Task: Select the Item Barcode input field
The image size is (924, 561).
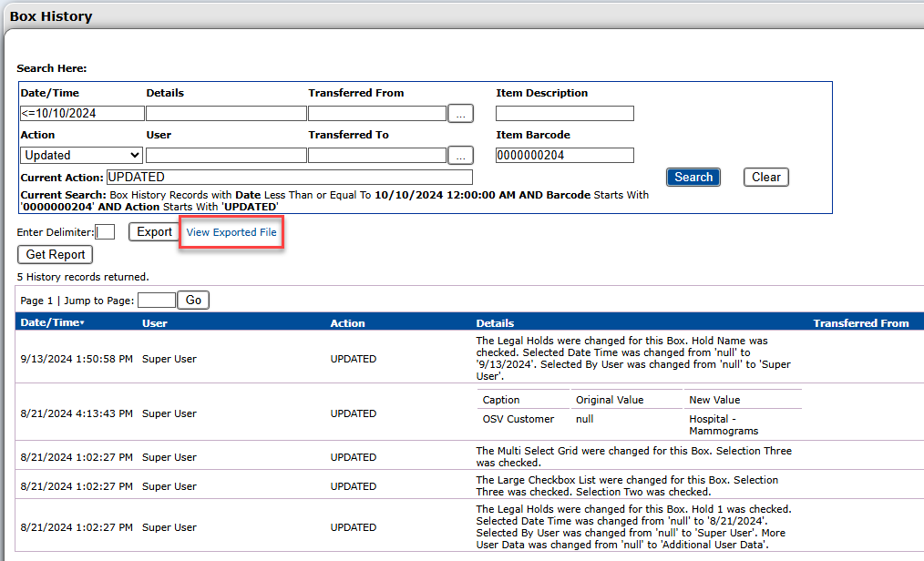Action: [564, 156]
